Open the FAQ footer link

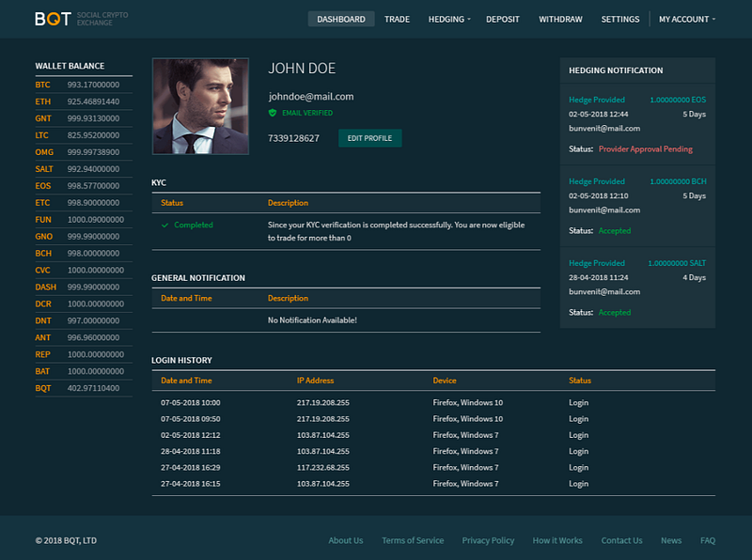click(x=708, y=540)
